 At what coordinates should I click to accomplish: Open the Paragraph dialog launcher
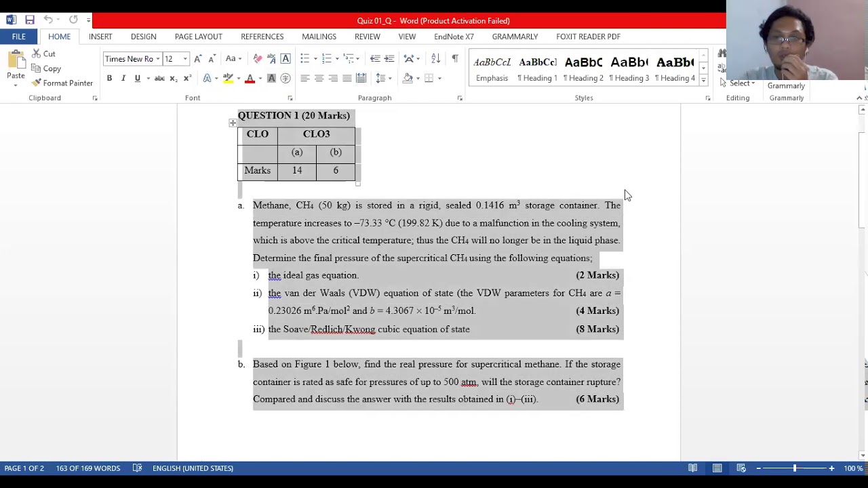(460, 98)
